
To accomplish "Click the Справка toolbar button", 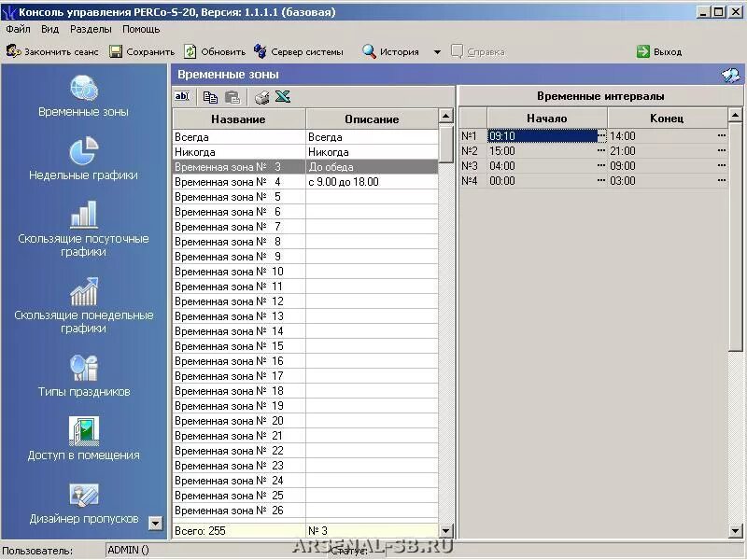I will tap(478, 51).
